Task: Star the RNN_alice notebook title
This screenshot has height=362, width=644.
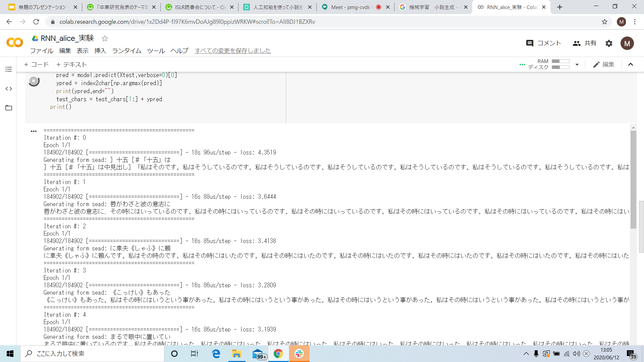Action: tap(105, 39)
